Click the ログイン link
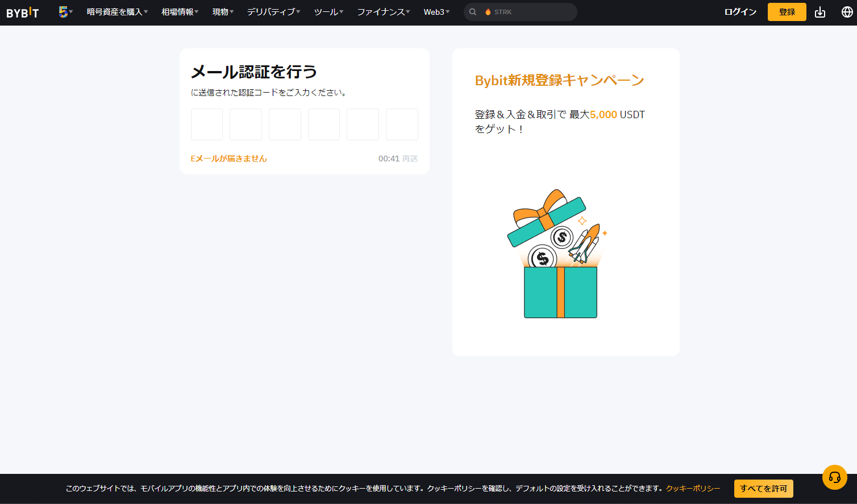857x504 pixels. [740, 12]
